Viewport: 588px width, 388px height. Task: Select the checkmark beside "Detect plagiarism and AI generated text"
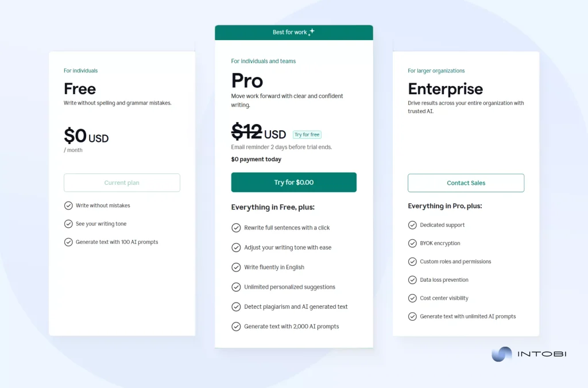pyautogui.click(x=236, y=306)
